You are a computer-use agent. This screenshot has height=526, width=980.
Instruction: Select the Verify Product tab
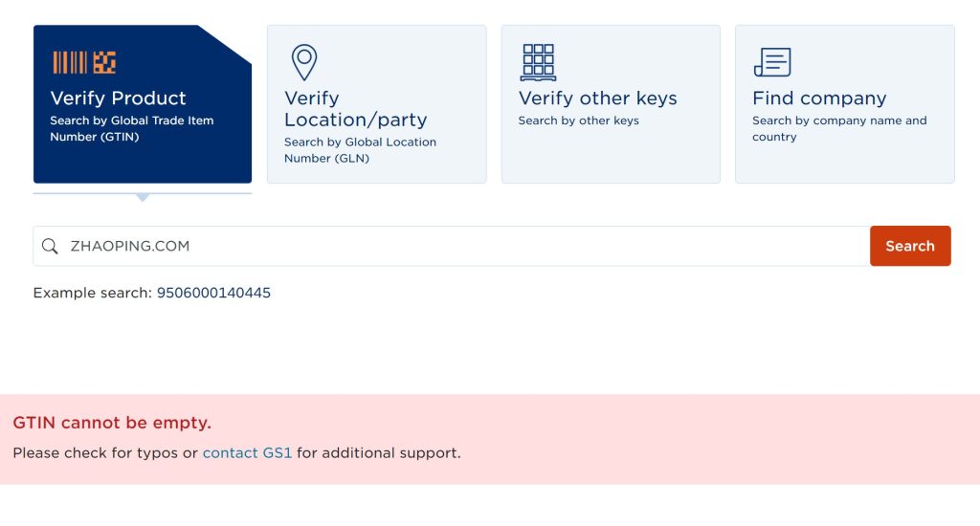pos(143,104)
